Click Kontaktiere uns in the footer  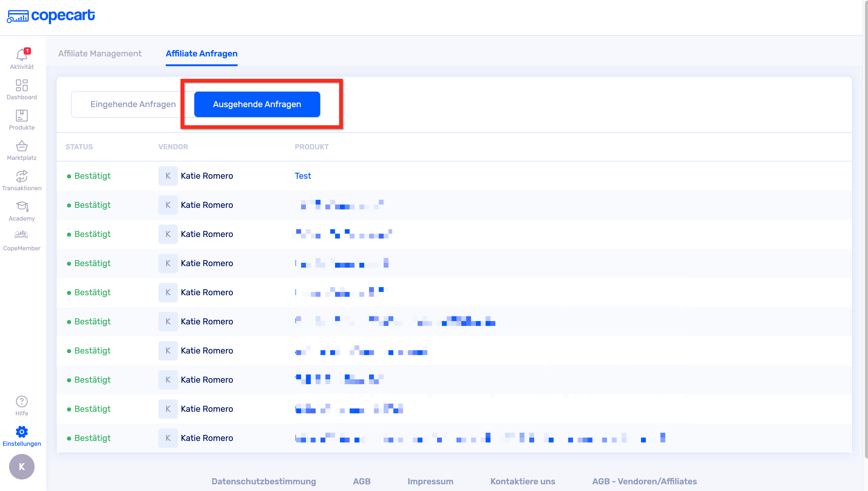click(522, 481)
